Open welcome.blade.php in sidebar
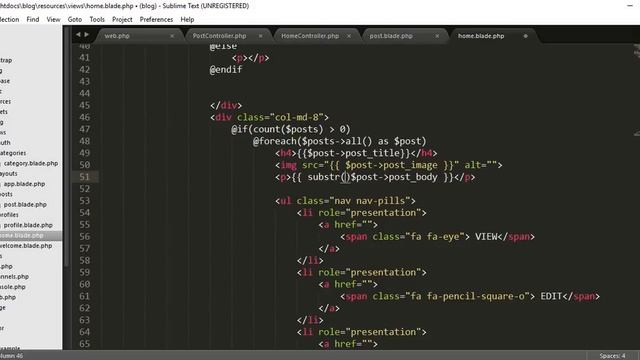Viewport: 640px width, 360px height. (26, 246)
